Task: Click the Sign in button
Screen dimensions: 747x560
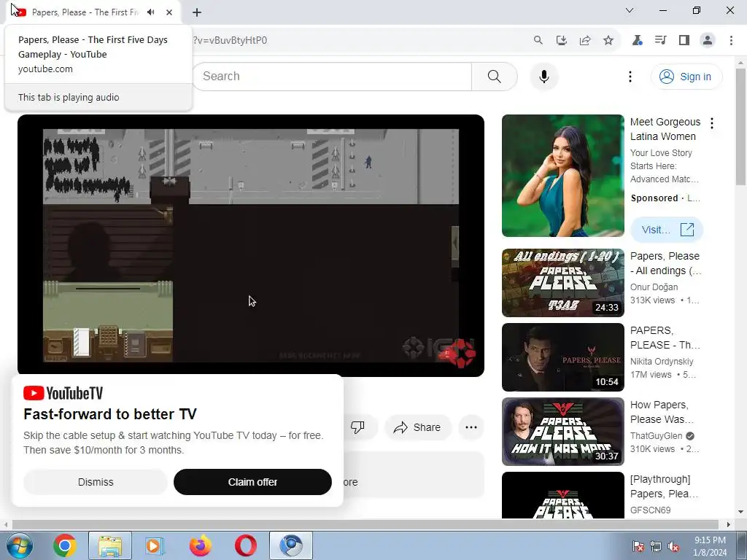Action: [x=686, y=76]
